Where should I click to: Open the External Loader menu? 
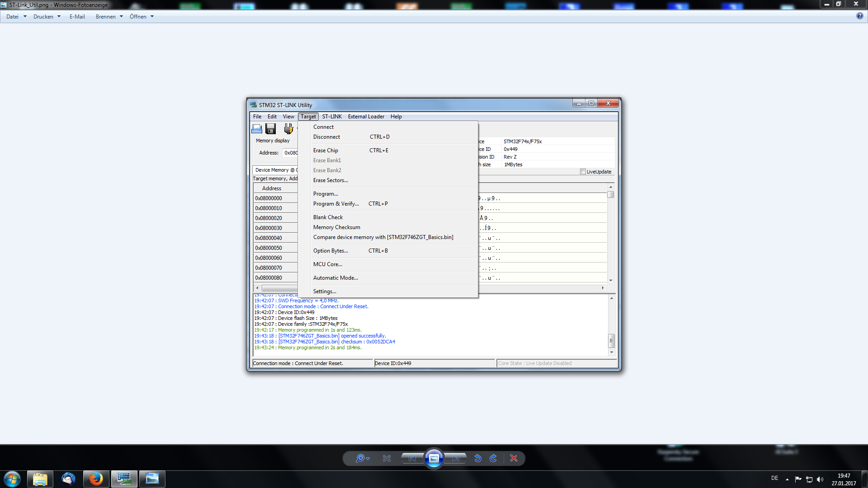[366, 117]
